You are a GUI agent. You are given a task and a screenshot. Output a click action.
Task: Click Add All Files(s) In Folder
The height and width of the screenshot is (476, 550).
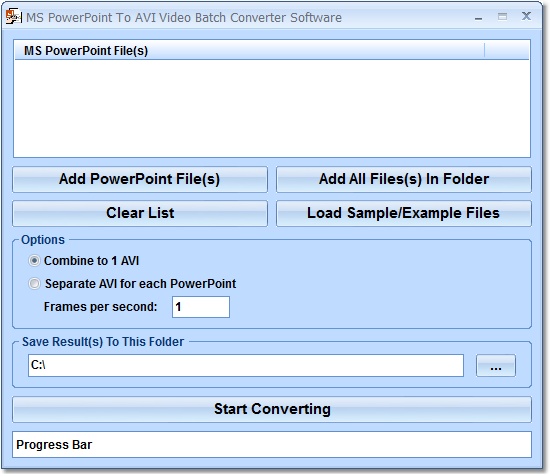404,179
